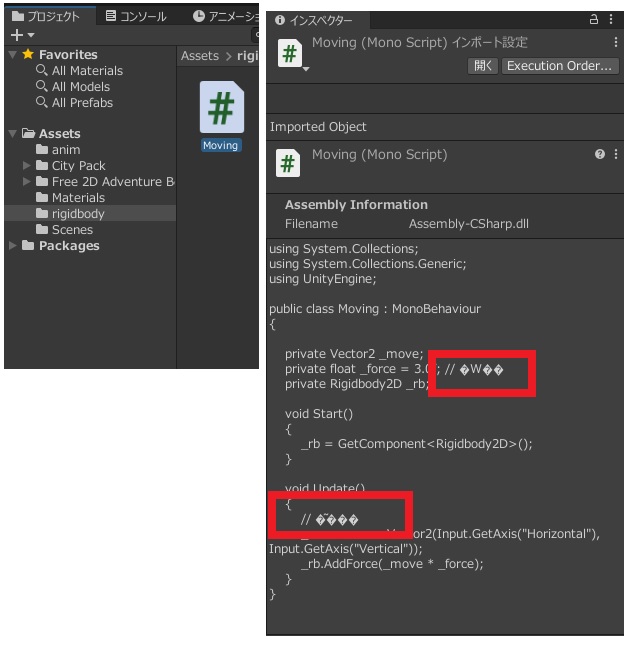
Task: Select the rigidbody folder in the tree
Action: coord(78,214)
